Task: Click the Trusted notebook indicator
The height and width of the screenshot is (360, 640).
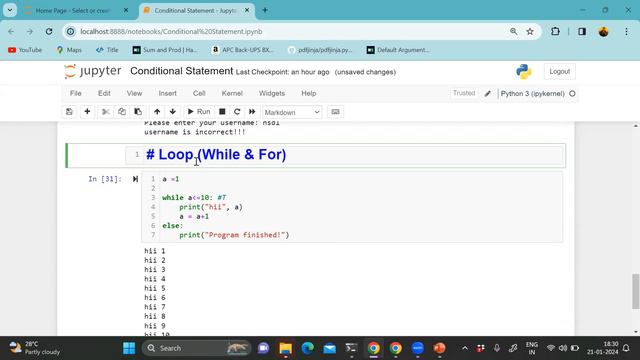Action: pyautogui.click(x=464, y=93)
